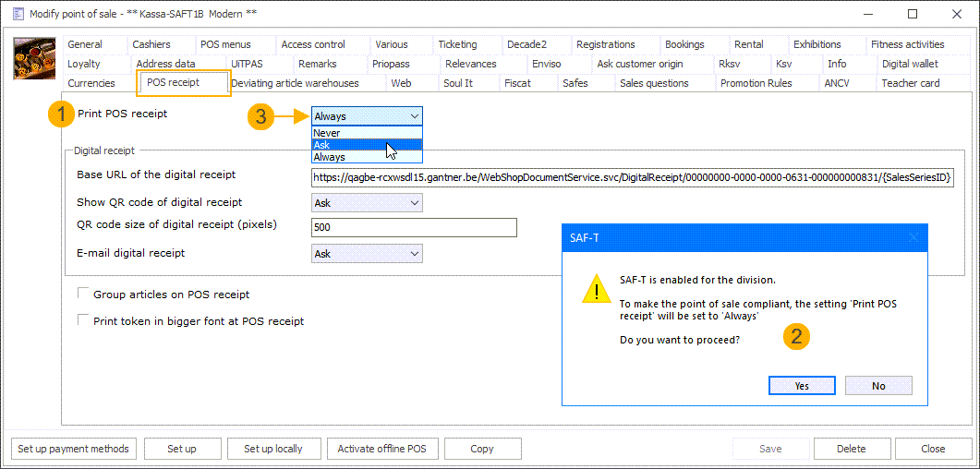Open the Rental tab

756,44
